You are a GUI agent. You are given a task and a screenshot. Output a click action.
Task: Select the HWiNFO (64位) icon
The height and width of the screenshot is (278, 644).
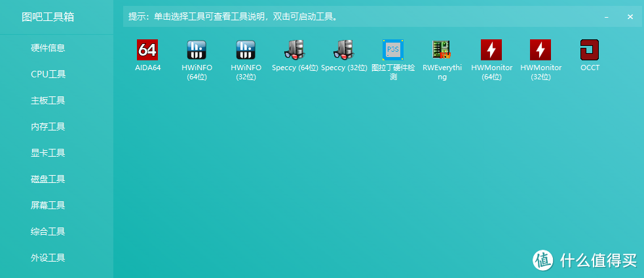[x=197, y=50]
